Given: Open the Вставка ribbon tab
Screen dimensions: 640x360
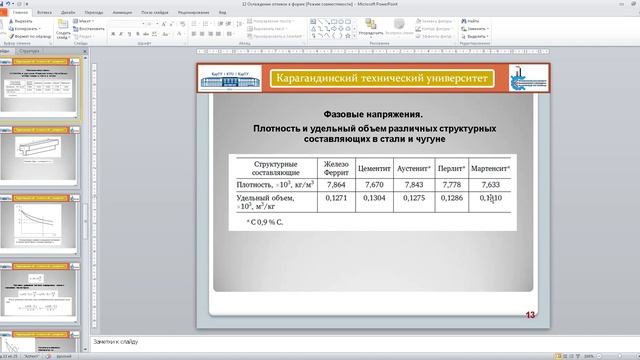Looking at the screenshot, I should [x=44, y=13].
